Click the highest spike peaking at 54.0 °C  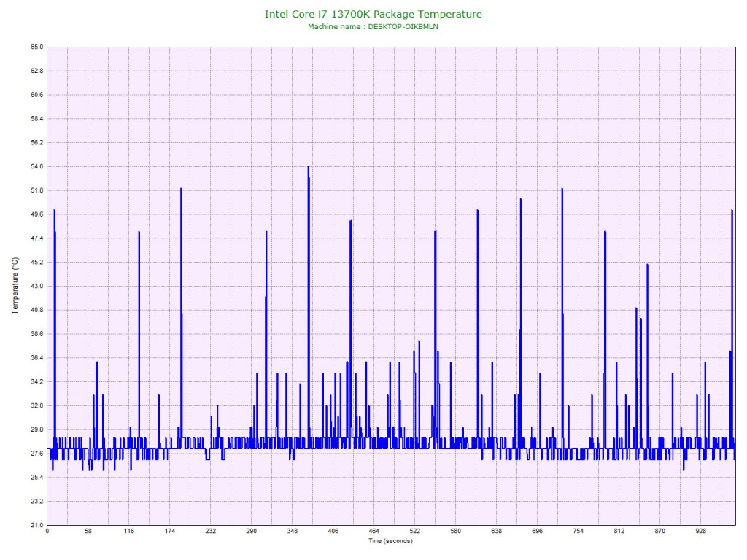[x=309, y=168]
